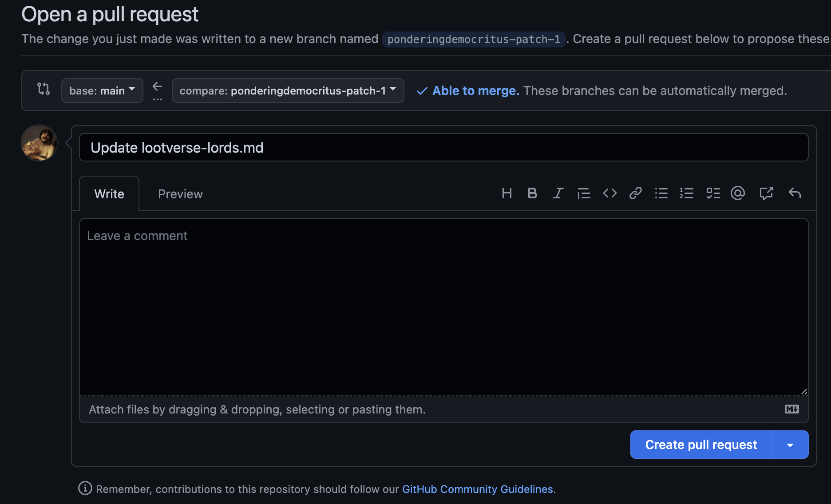The image size is (831, 504).
Task: Click the comment box resize handle
Action: (x=804, y=391)
